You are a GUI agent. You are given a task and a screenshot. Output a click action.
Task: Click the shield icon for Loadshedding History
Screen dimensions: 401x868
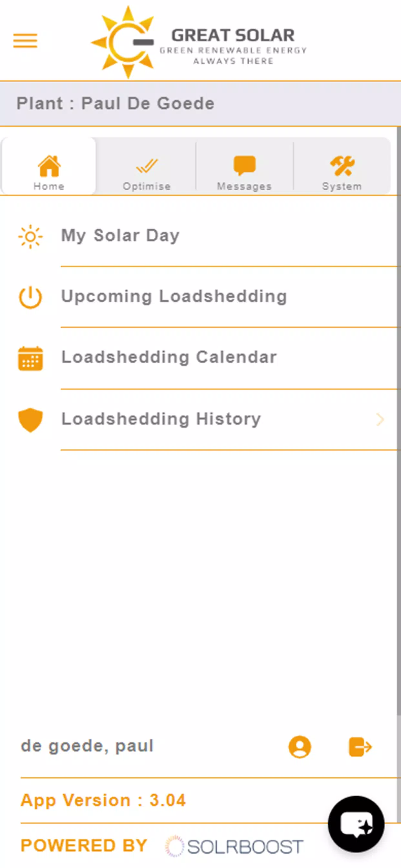[x=30, y=420]
